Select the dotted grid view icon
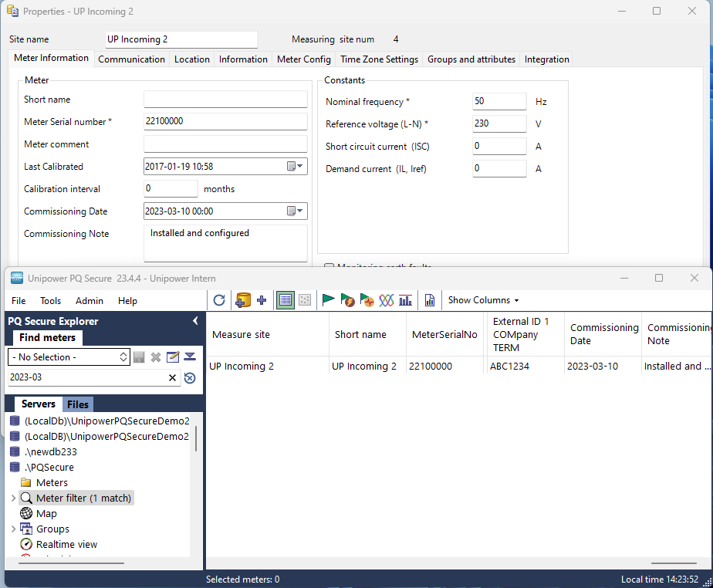 (x=305, y=300)
